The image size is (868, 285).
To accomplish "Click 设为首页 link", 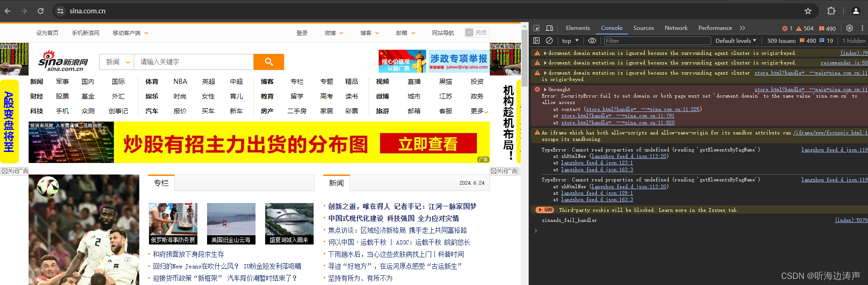I will tap(48, 33).
